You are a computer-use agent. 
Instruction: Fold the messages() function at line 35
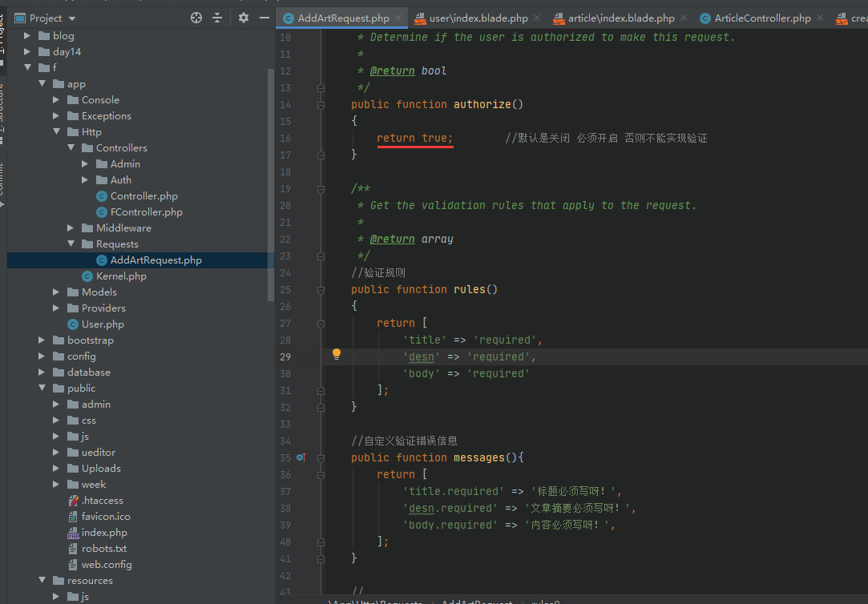pyautogui.click(x=321, y=458)
